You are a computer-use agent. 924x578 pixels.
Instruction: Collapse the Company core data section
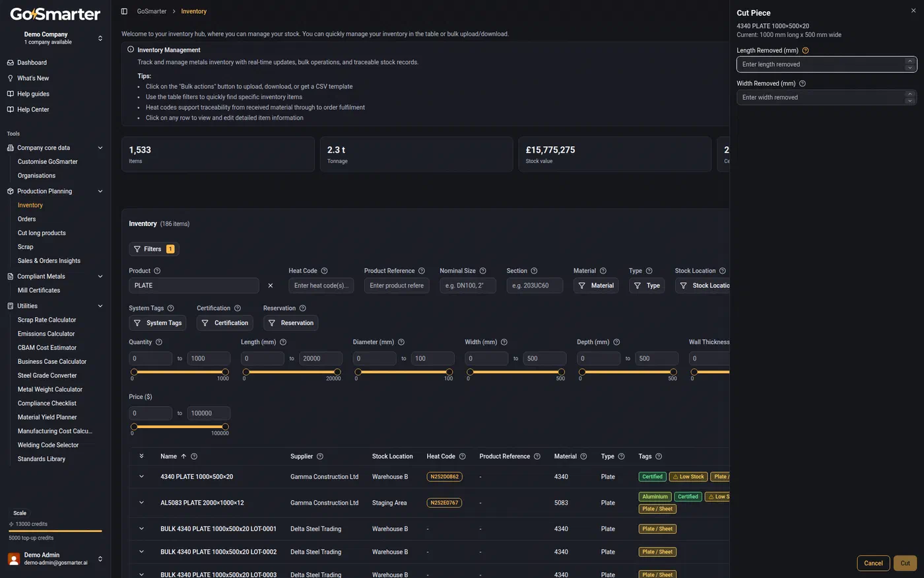pyautogui.click(x=100, y=148)
